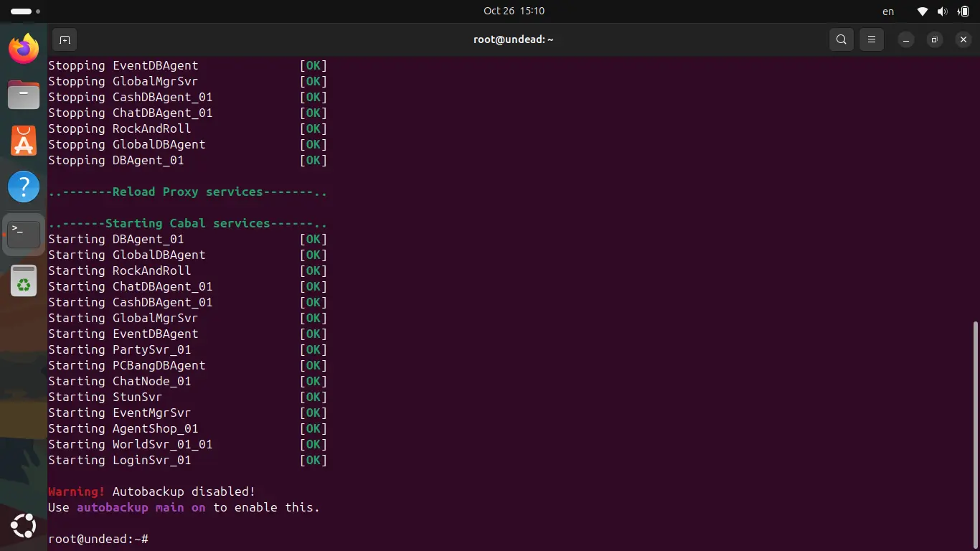
Task: Click the Activities workspace indicator pill
Action: pos(26,11)
